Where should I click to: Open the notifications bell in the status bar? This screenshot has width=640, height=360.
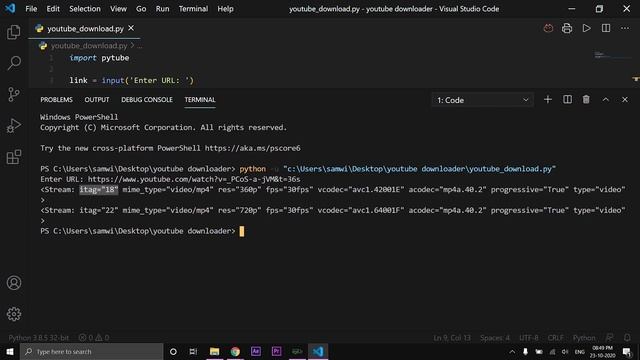(627, 338)
